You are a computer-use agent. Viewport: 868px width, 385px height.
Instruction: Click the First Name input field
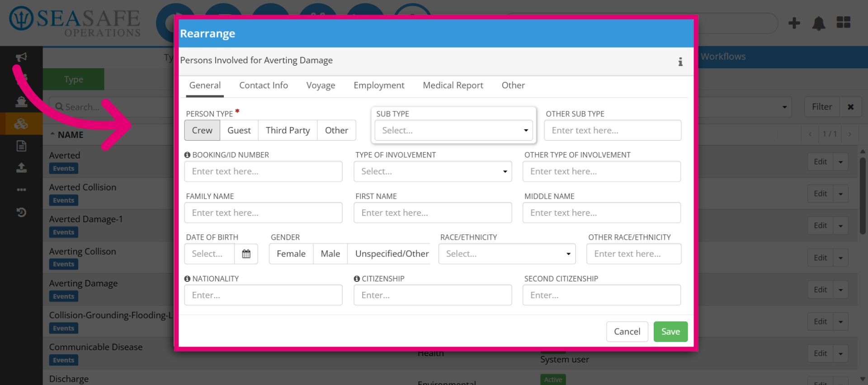[x=433, y=213]
